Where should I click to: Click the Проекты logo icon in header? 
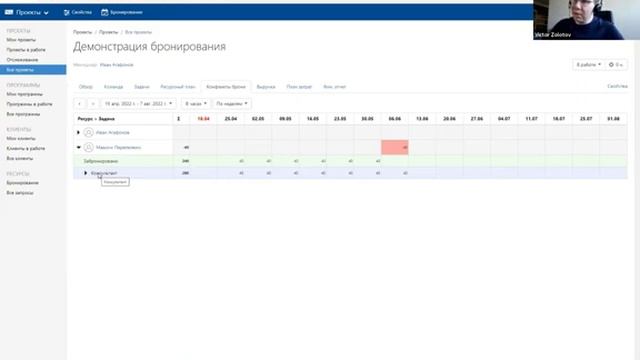9,12
